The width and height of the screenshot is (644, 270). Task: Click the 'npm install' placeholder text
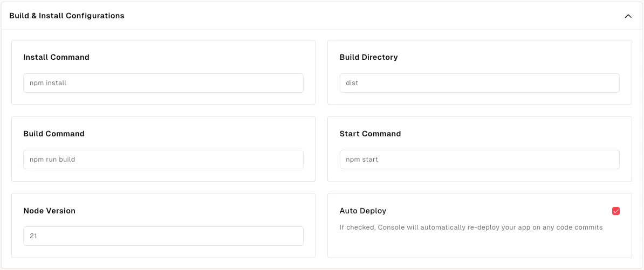48,83
